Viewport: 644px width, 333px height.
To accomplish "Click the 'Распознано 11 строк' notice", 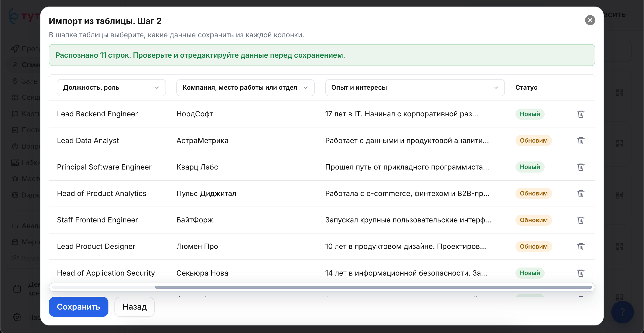I will (322, 55).
